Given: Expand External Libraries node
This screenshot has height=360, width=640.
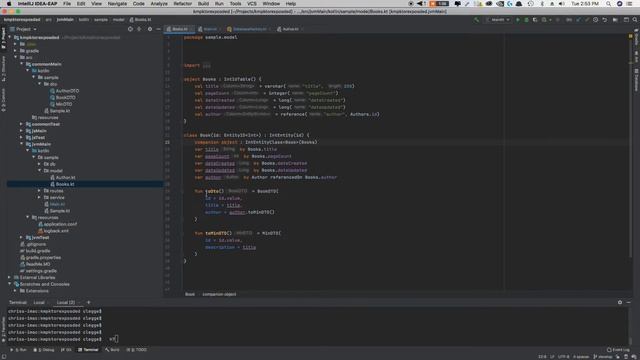Looking at the screenshot, I should click(9, 277).
